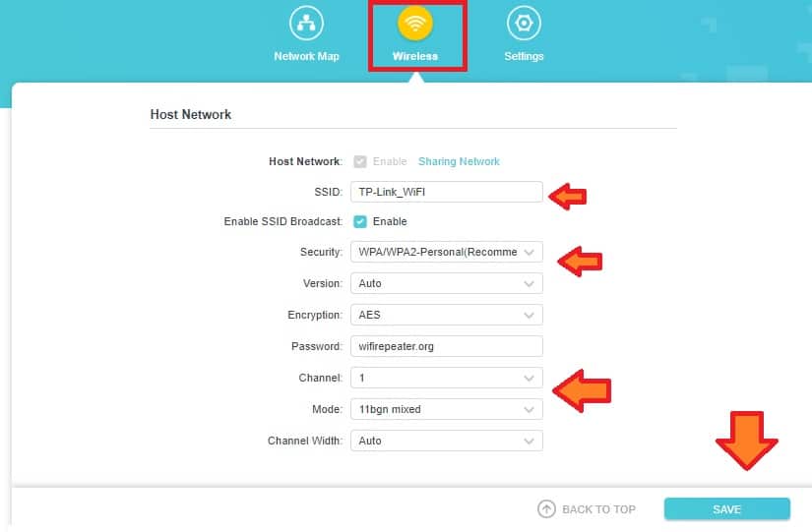This screenshot has width=812, height=532.
Task: Focus the Password input field
Action: [446, 346]
